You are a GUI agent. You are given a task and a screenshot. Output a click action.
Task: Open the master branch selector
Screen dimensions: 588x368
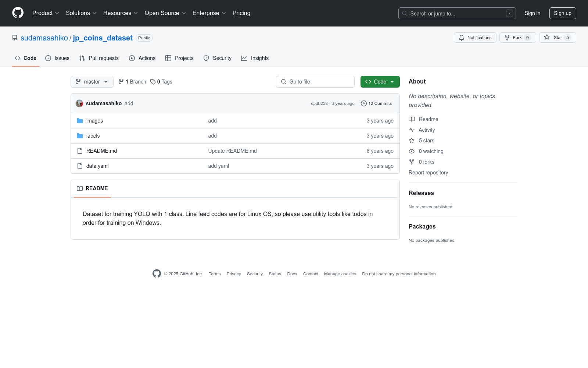[92, 82]
